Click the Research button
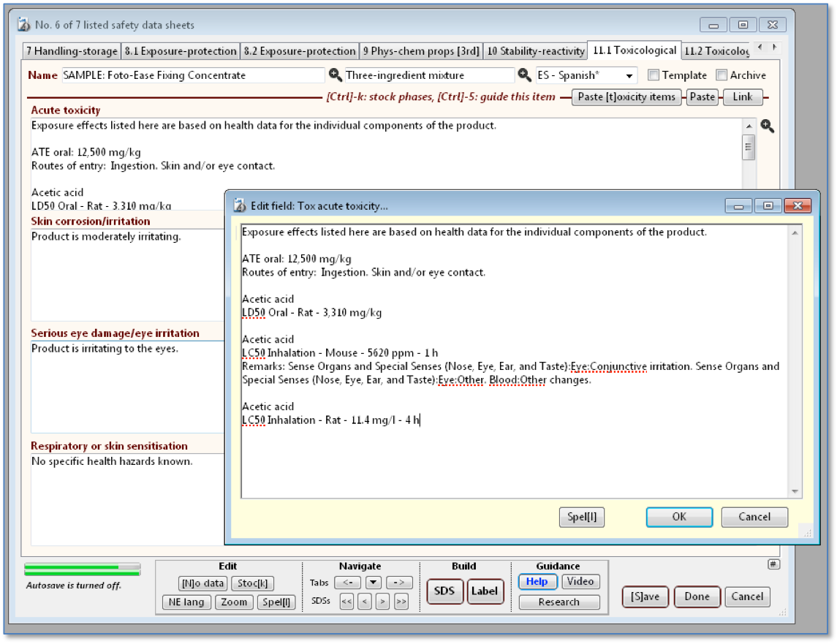This screenshot has width=837, height=644. coord(559,602)
